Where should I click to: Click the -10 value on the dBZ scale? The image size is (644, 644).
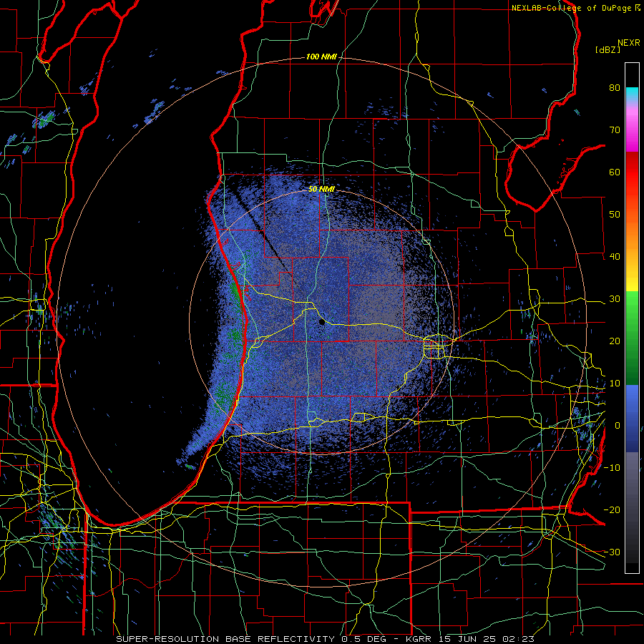[612, 468]
